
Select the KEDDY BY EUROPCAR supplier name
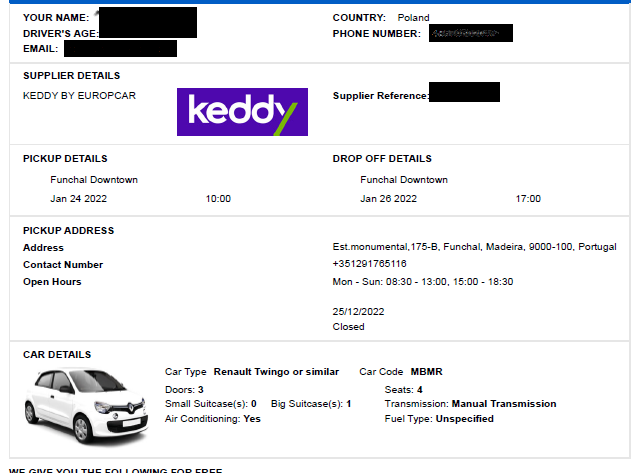pyautogui.click(x=79, y=96)
